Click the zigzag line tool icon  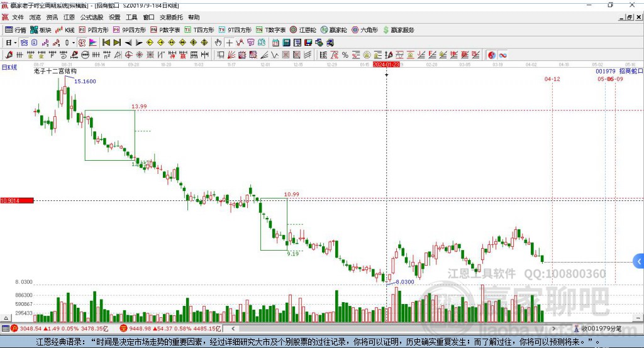tap(274, 55)
